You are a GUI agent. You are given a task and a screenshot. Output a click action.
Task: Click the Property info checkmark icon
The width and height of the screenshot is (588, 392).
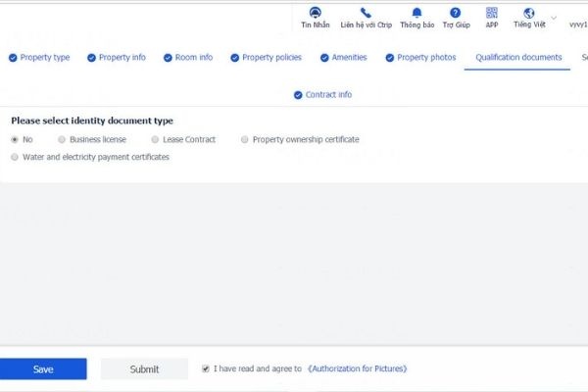click(91, 58)
